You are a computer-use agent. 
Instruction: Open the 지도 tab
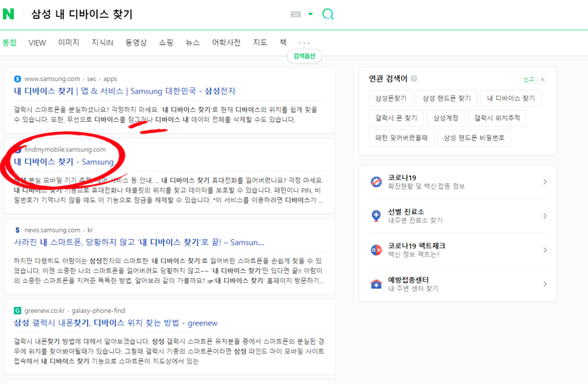point(260,43)
